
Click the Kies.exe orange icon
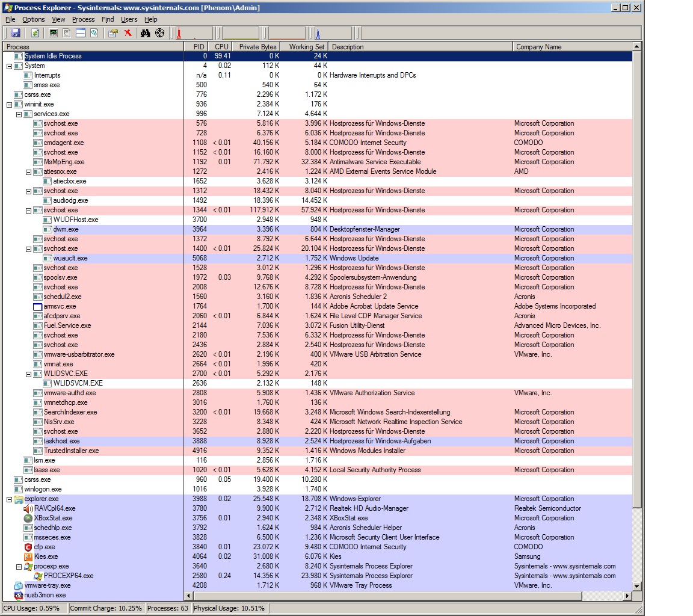pos(28,557)
